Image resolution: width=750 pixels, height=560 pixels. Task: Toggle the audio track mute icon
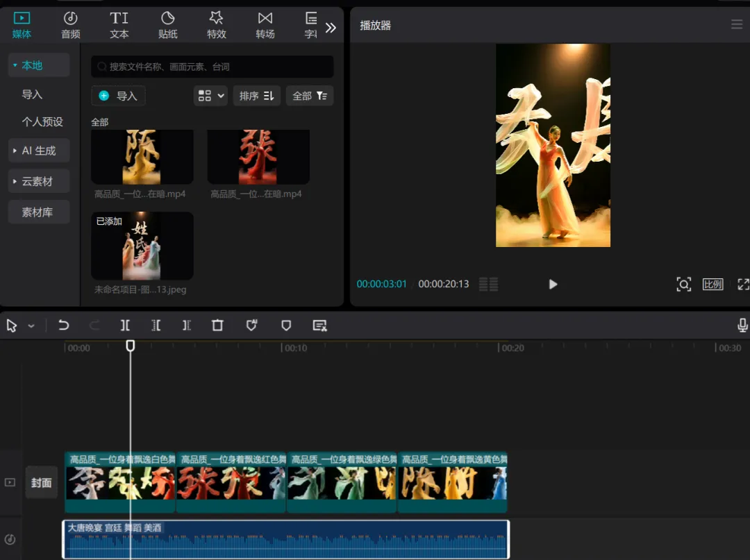pyautogui.click(x=10, y=539)
